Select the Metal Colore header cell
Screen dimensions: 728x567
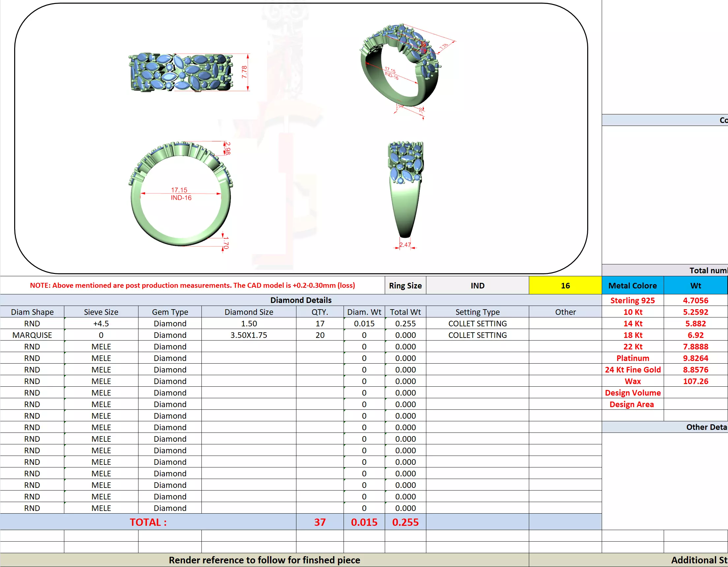click(632, 286)
